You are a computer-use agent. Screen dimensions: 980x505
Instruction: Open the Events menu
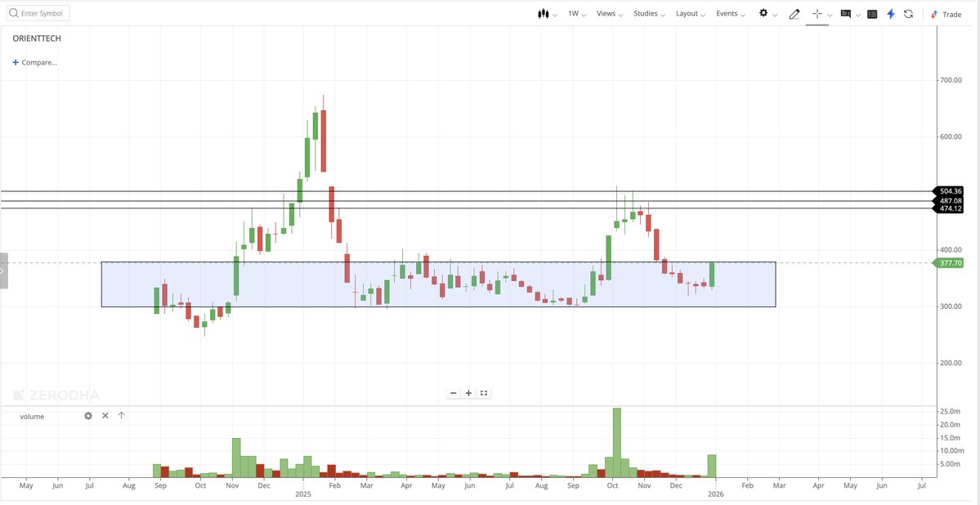(731, 14)
